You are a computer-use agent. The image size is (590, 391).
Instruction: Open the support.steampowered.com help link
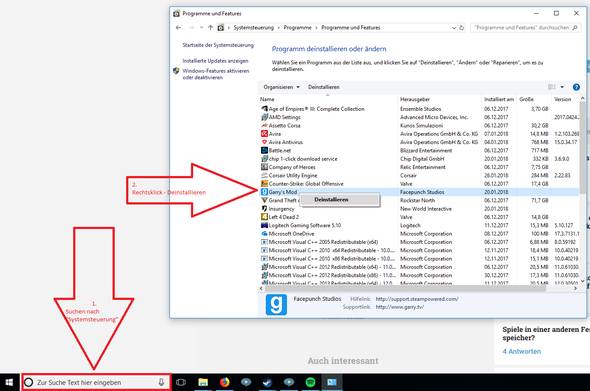coord(417,299)
